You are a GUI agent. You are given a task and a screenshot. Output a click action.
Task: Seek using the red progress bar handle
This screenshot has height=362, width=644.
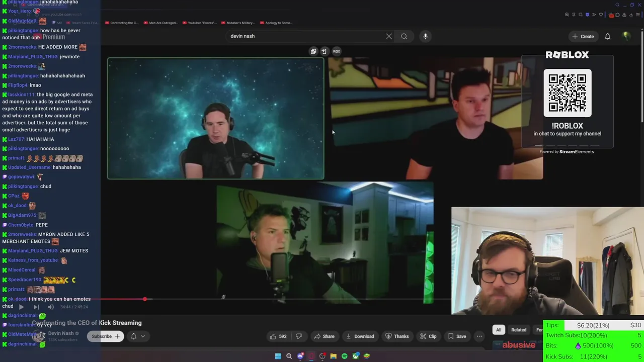[x=145, y=299]
